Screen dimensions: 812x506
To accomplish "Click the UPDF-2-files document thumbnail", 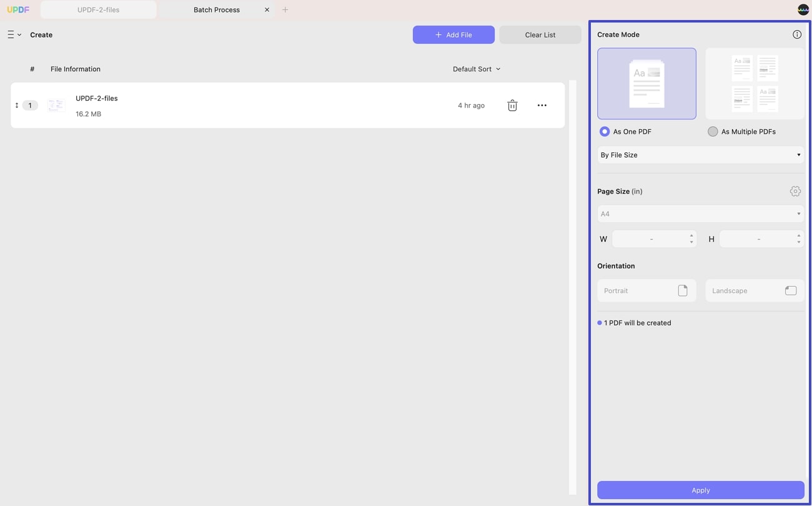I will 56,106.
